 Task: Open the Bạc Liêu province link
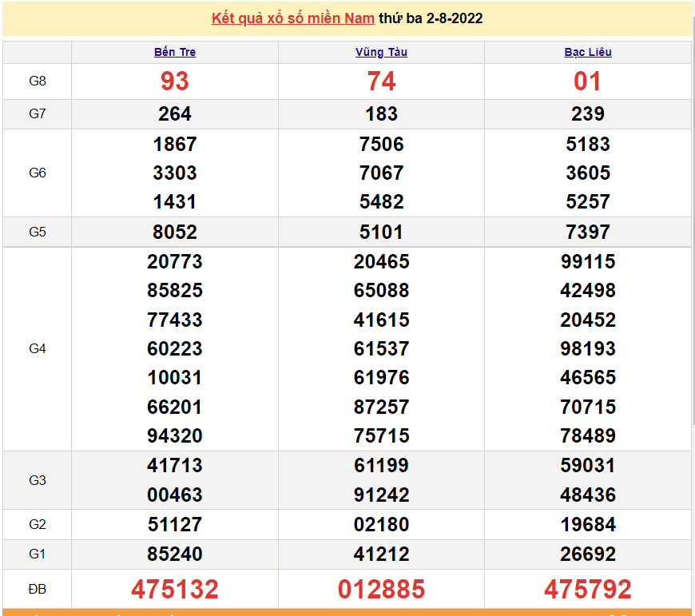[588, 52]
